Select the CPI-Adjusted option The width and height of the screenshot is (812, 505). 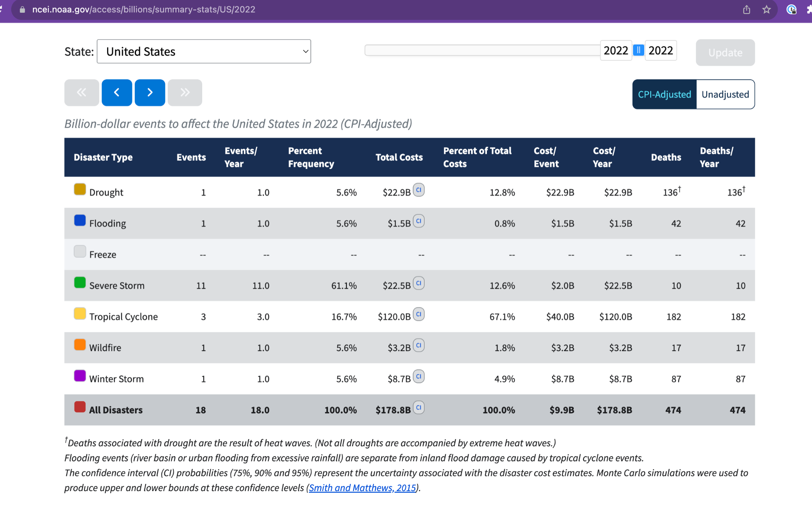pyautogui.click(x=665, y=94)
